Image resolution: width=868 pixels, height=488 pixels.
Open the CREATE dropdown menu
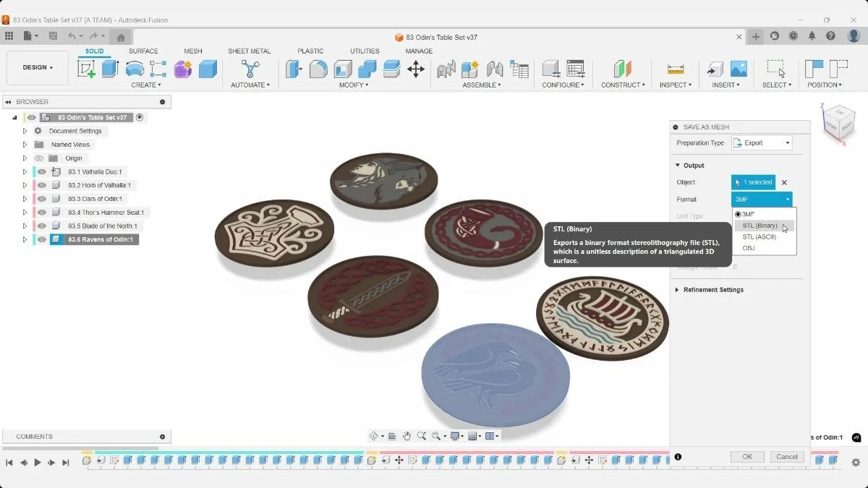point(146,85)
